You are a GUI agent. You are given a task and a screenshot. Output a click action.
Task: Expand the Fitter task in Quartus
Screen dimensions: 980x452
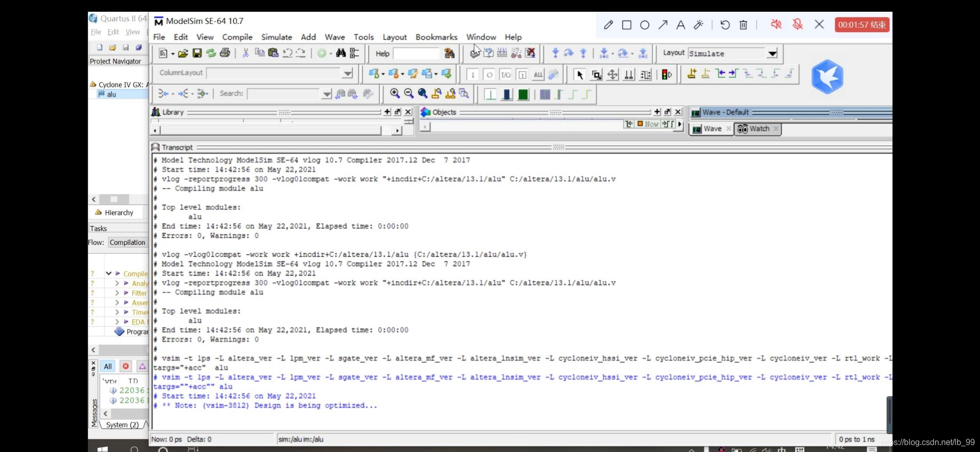(117, 293)
